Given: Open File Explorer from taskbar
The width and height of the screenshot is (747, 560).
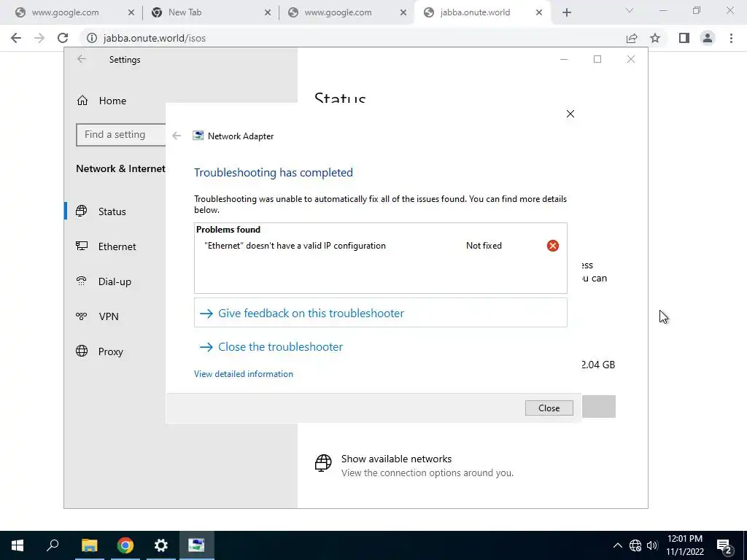Looking at the screenshot, I should point(89,545).
